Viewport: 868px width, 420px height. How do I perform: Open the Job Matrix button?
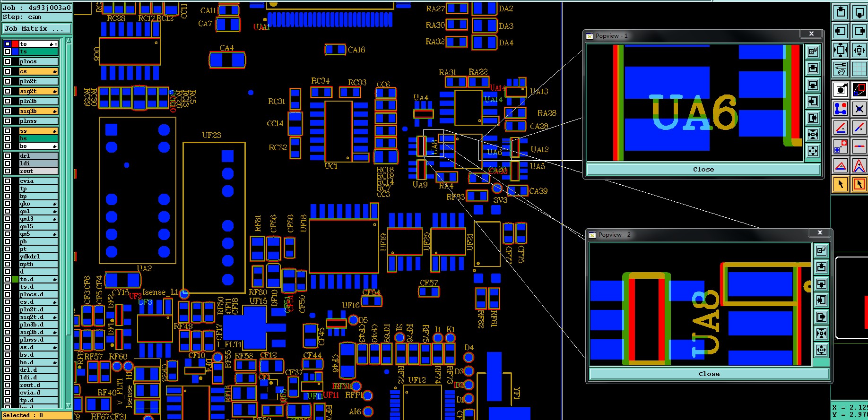(37, 29)
